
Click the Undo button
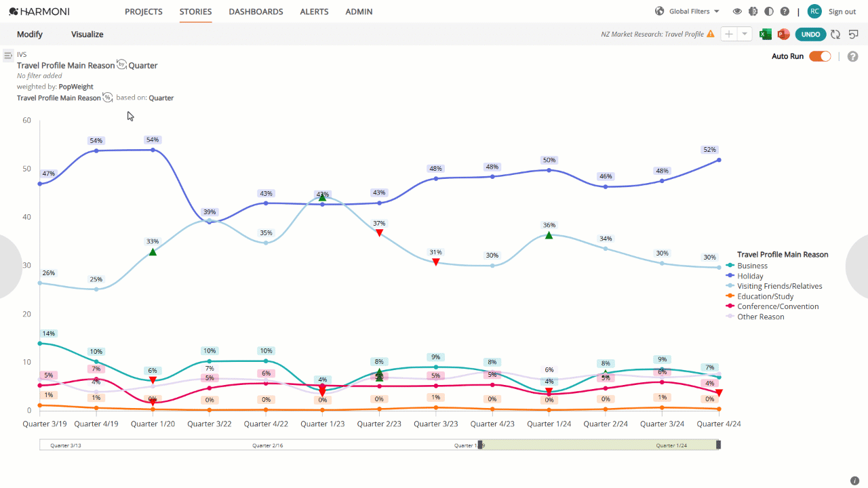click(810, 34)
